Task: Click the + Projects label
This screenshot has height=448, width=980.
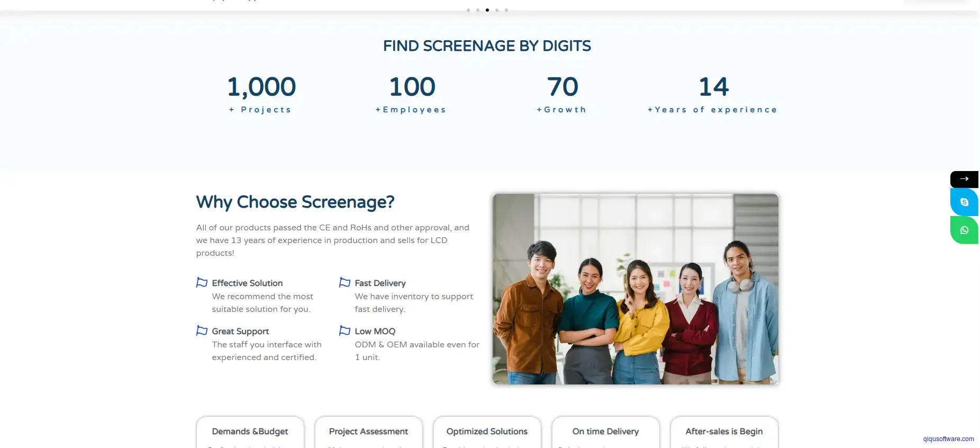Action: point(260,110)
